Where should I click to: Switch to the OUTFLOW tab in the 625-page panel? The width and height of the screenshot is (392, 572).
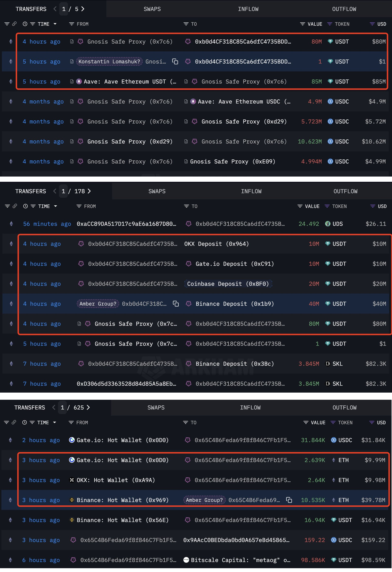(344, 407)
